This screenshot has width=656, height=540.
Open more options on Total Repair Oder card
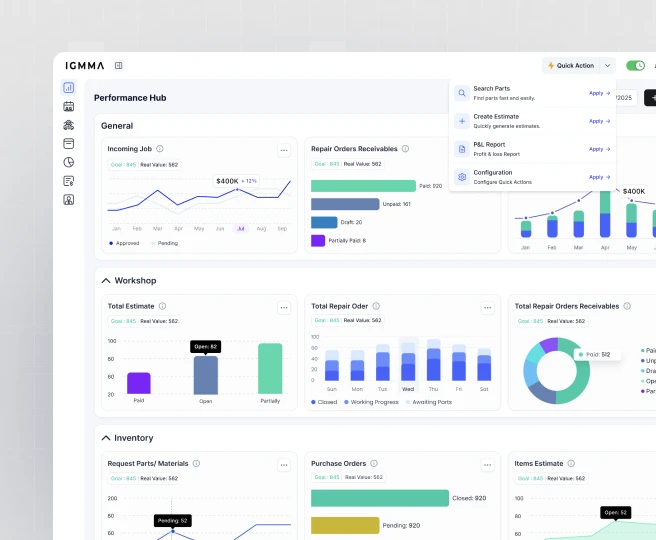(x=487, y=307)
